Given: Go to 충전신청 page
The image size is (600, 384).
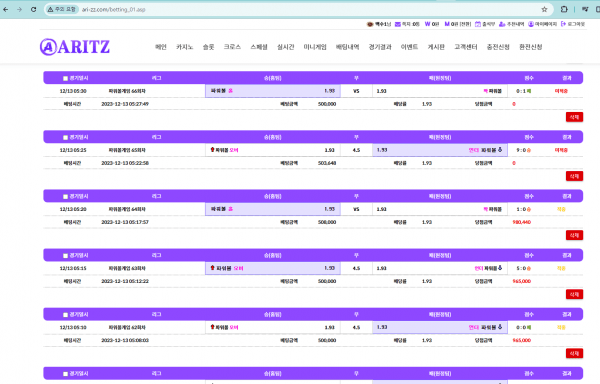Looking at the screenshot, I should 498,47.
